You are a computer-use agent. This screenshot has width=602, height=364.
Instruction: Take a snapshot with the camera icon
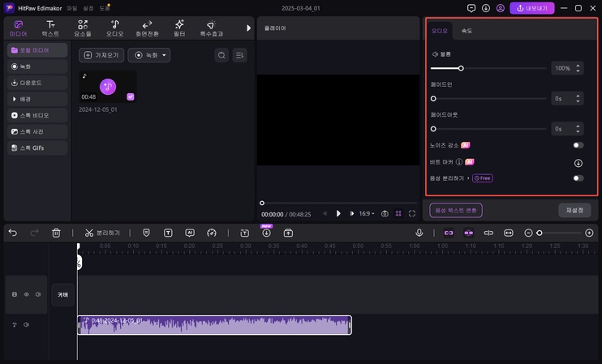(x=385, y=214)
